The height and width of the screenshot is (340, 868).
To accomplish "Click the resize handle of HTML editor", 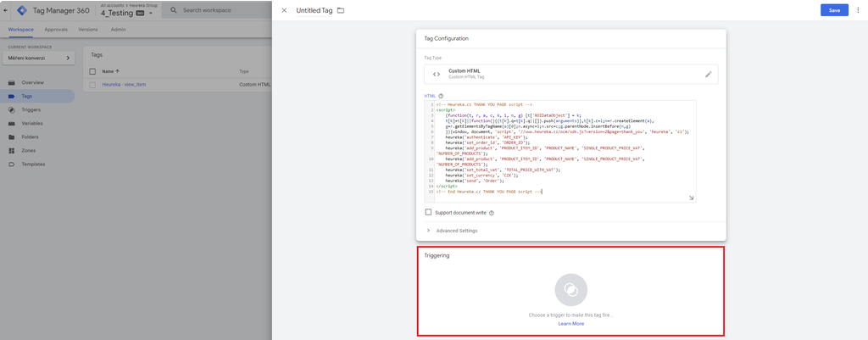I will [x=691, y=198].
